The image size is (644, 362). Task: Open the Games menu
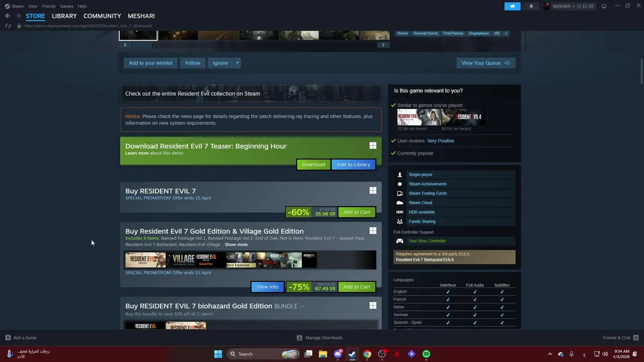click(66, 6)
